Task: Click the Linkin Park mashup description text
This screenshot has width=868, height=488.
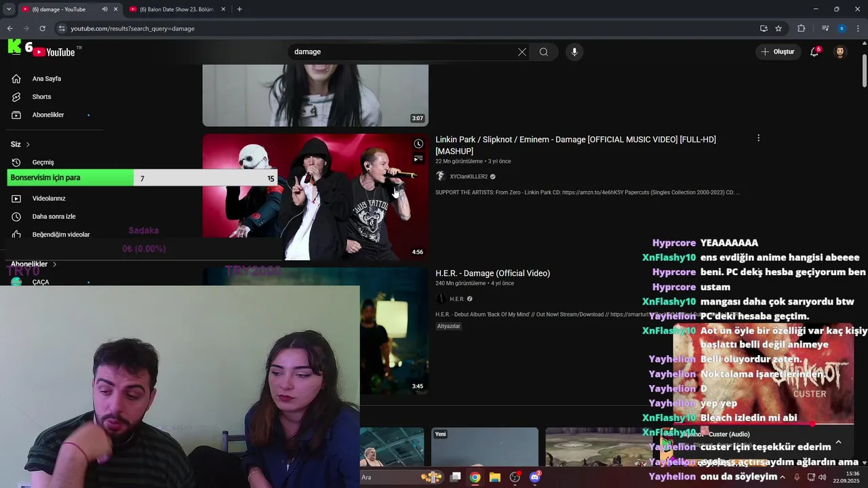Action: [587, 192]
